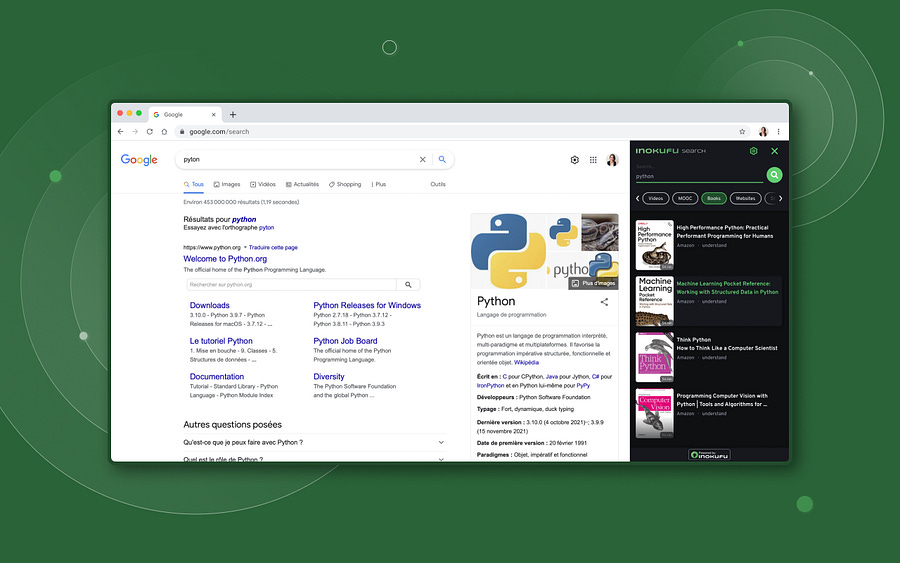Select the Videos filter chip in Inokufu

coord(655,199)
